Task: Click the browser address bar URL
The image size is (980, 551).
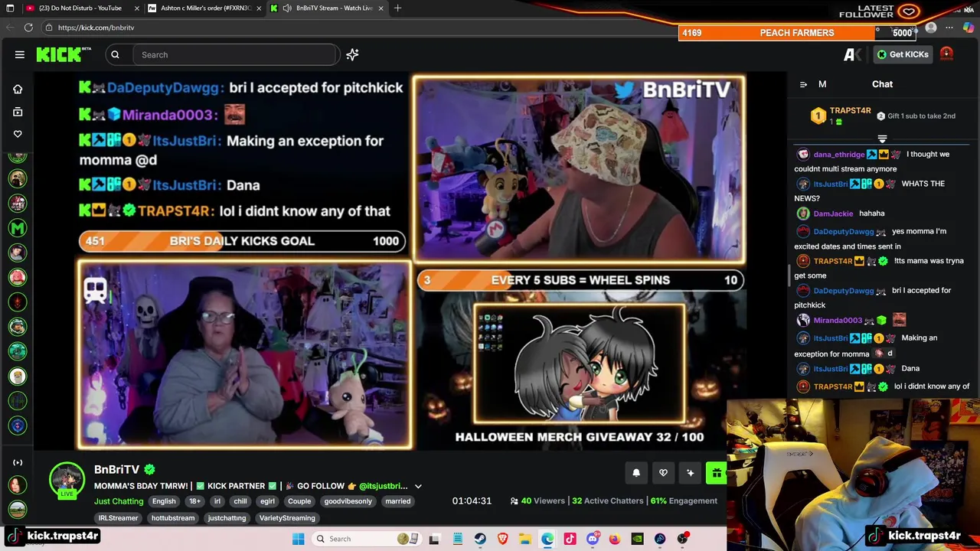Action: pos(96,28)
